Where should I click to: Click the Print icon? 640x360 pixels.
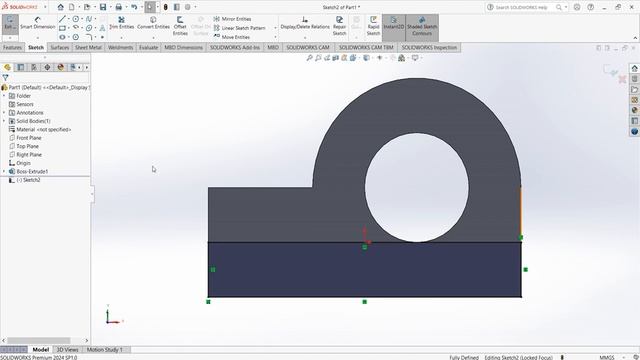point(118,7)
